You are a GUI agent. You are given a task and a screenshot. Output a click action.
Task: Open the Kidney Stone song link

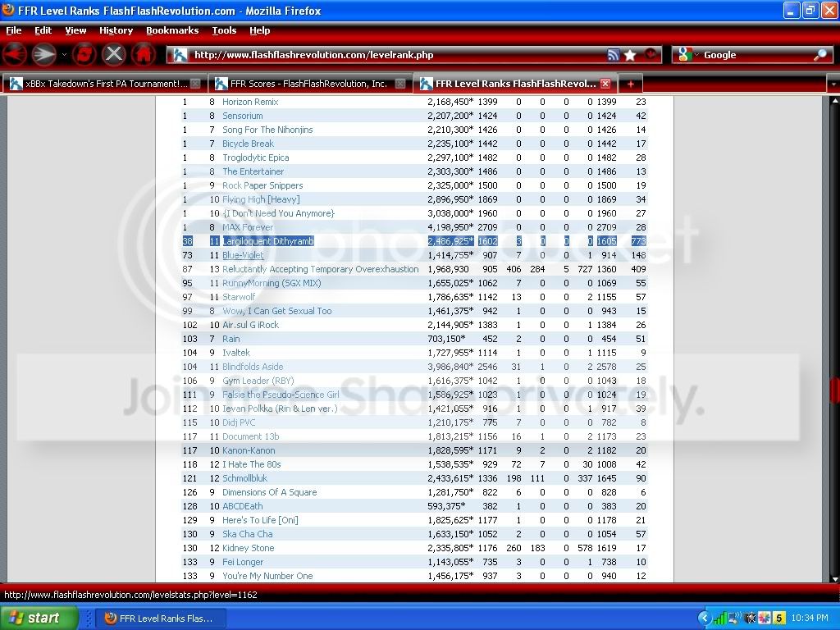[x=248, y=548]
